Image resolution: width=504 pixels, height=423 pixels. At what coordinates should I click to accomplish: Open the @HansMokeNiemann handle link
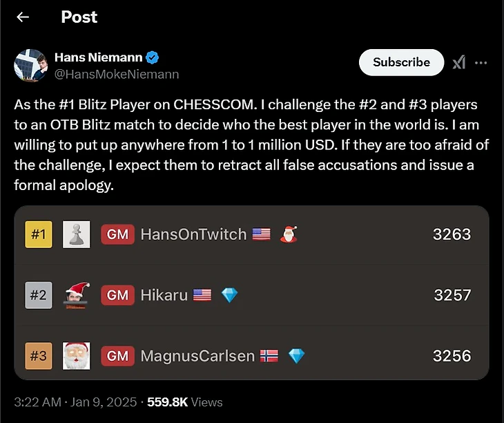tap(116, 74)
